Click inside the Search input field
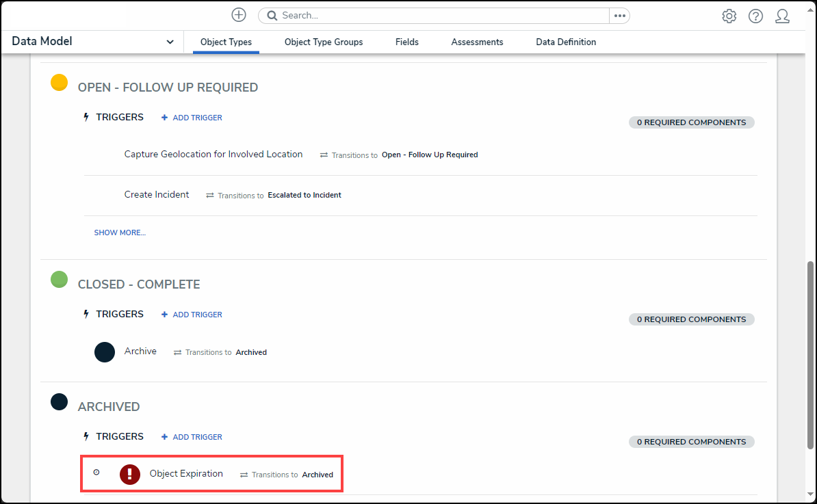 pyautogui.click(x=438, y=16)
